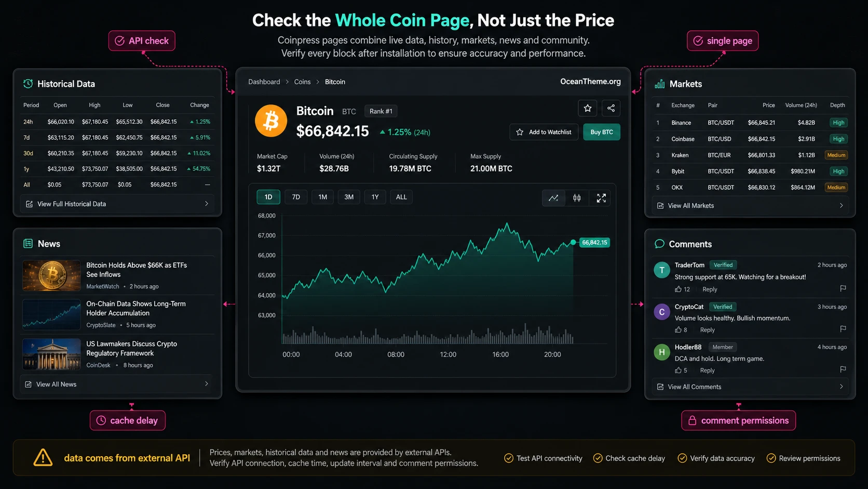Reply to Hodler88's comment
This screenshot has height=489, width=868.
707,371
